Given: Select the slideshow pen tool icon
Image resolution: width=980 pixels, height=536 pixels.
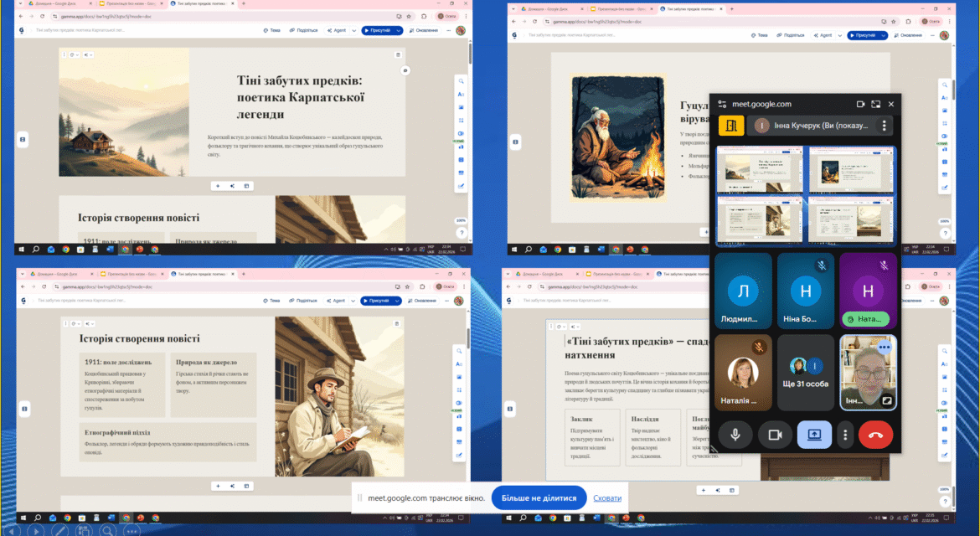Looking at the screenshot, I should click(x=60, y=530).
